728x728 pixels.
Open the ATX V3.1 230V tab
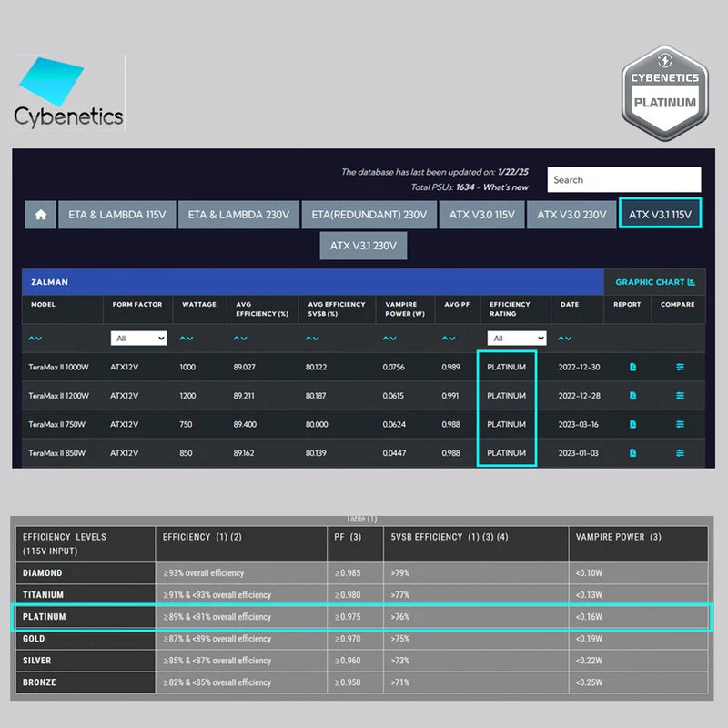coord(364,245)
